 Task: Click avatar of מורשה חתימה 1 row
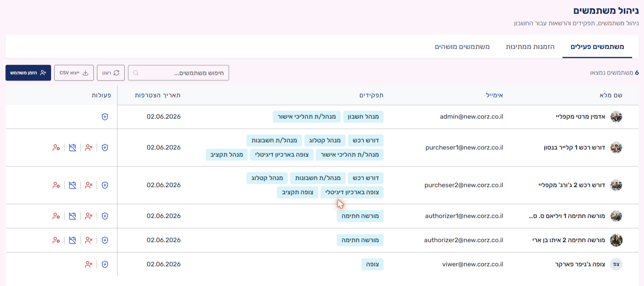click(x=616, y=216)
